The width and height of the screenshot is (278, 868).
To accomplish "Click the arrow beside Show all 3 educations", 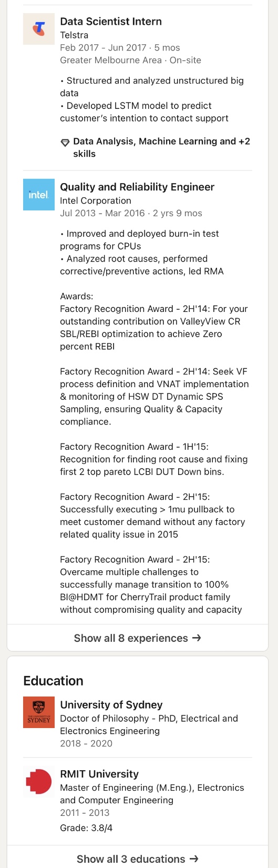I will coord(194,859).
